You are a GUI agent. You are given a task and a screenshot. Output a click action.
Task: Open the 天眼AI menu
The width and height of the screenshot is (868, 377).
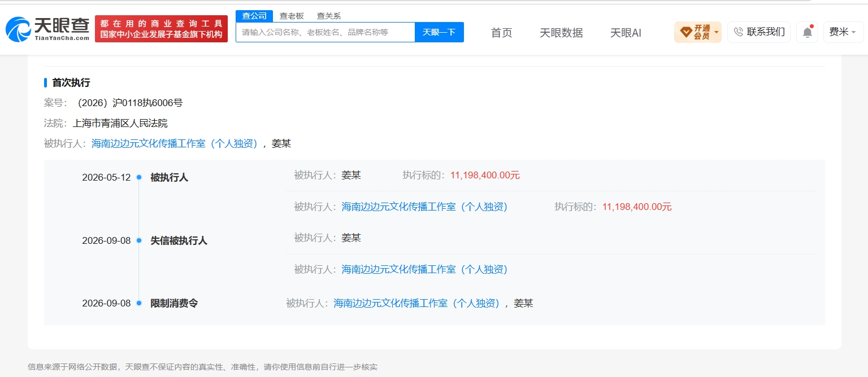pos(626,33)
